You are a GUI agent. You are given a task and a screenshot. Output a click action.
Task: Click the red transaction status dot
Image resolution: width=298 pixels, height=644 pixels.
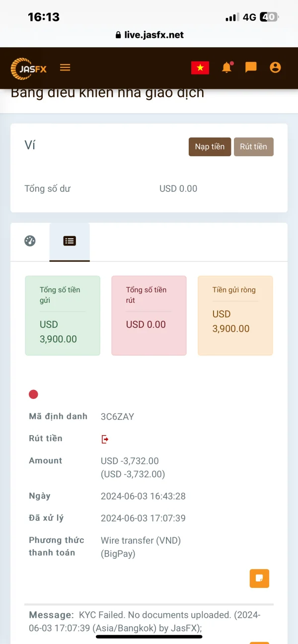pyautogui.click(x=33, y=394)
